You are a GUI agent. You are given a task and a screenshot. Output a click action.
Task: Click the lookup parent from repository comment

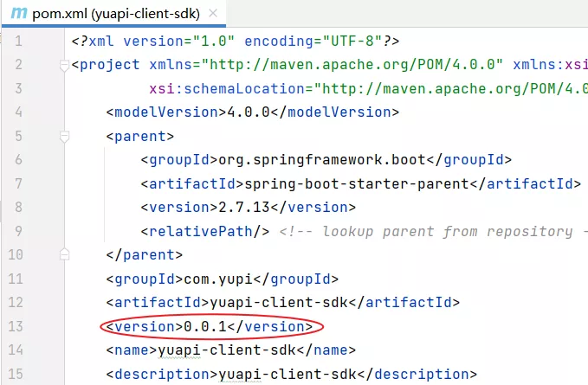coord(433,232)
